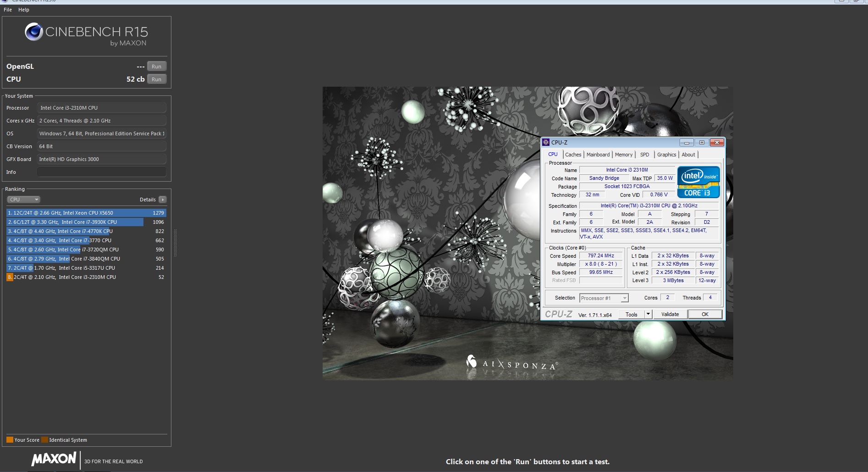Image resolution: width=868 pixels, height=472 pixels.
Task: Click the Core Speed value 797.24 MHz
Action: [x=601, y=256]
